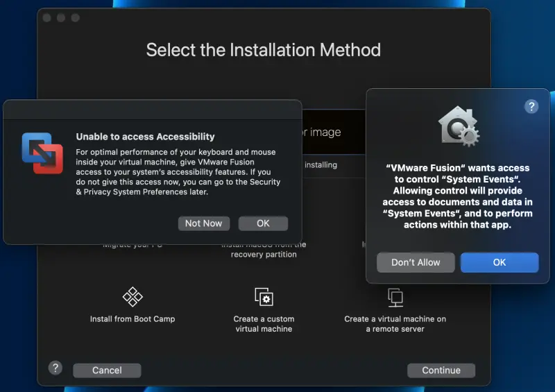555x392 pixels.
Task: Click blue OK in System Events prompt
Action: [x=499, y=262]
